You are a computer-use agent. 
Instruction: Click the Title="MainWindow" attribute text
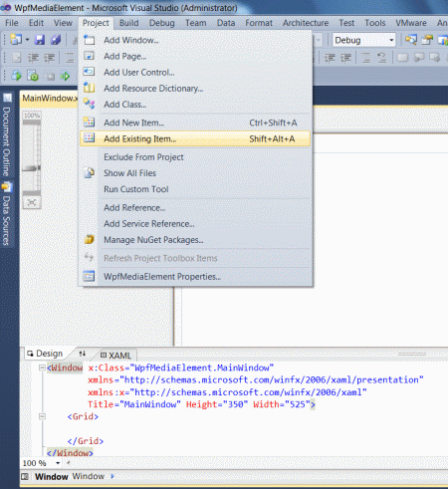pos(134,404)
